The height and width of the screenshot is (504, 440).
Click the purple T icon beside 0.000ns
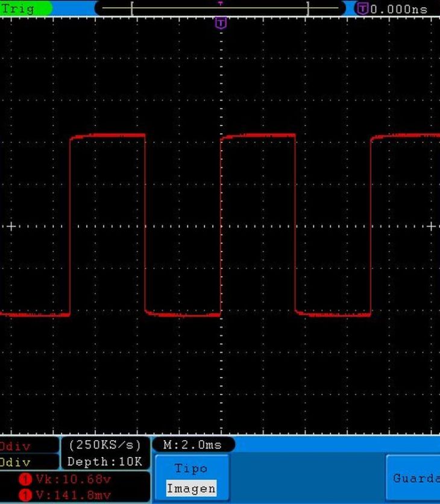[x=362, y=8]
